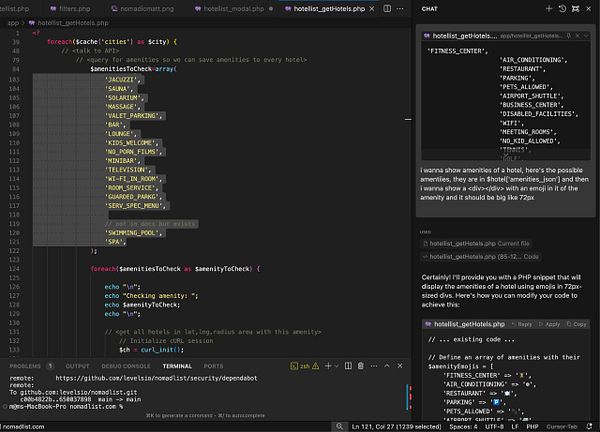Launch a new terminal with plus icon
Screen dimensions: 600x432
[328, 366]
